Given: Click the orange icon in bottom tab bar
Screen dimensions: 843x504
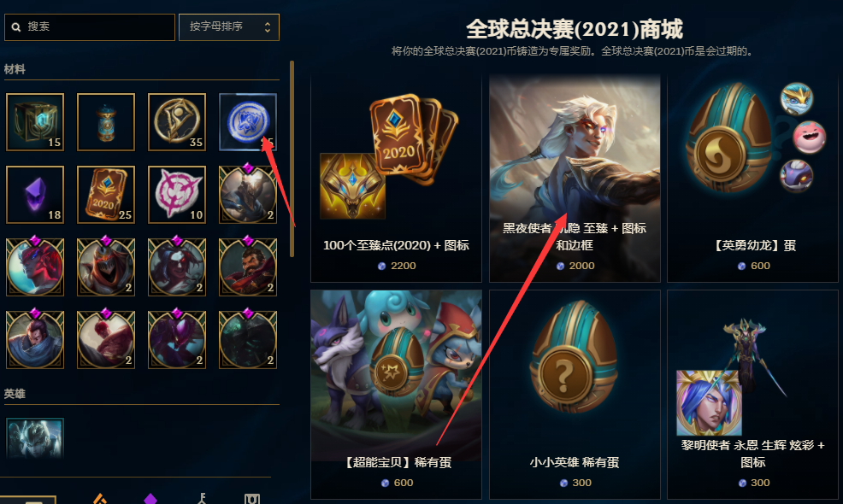Looking at the screenshot, I should coord(100,499).
